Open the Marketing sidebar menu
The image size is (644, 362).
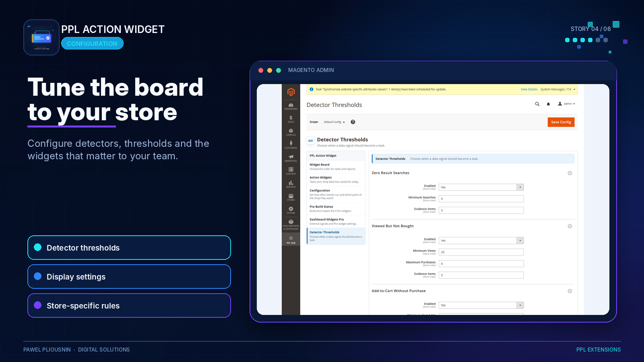[x=291, y=158]
